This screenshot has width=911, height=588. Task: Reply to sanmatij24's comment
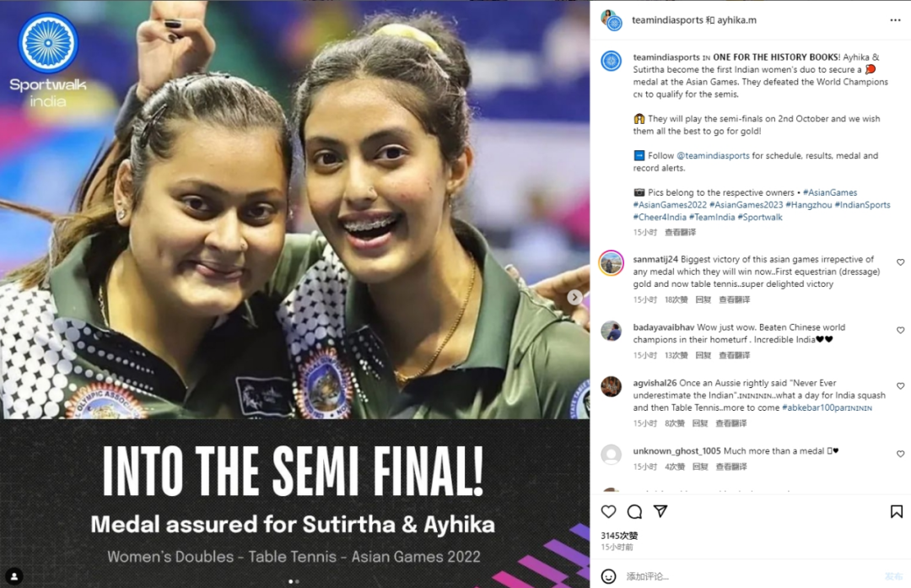pos(703,299)
